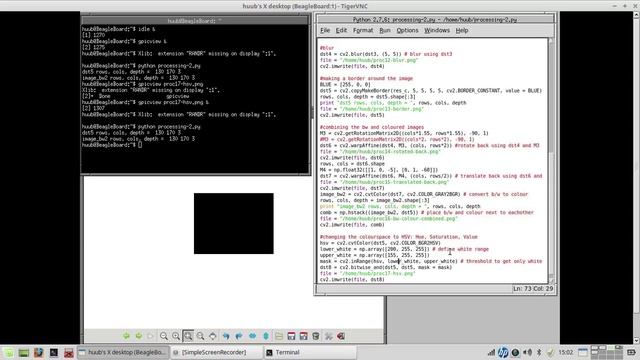640x360 pixels.
Task: Click the '#blur' comment line in IDLE
Action: pos(327,48)
